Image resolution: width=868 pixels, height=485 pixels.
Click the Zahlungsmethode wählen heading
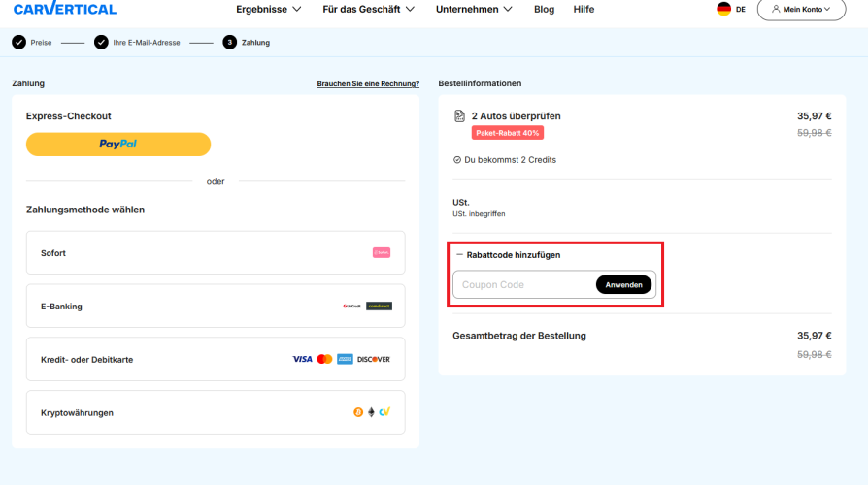pos(85,210)
